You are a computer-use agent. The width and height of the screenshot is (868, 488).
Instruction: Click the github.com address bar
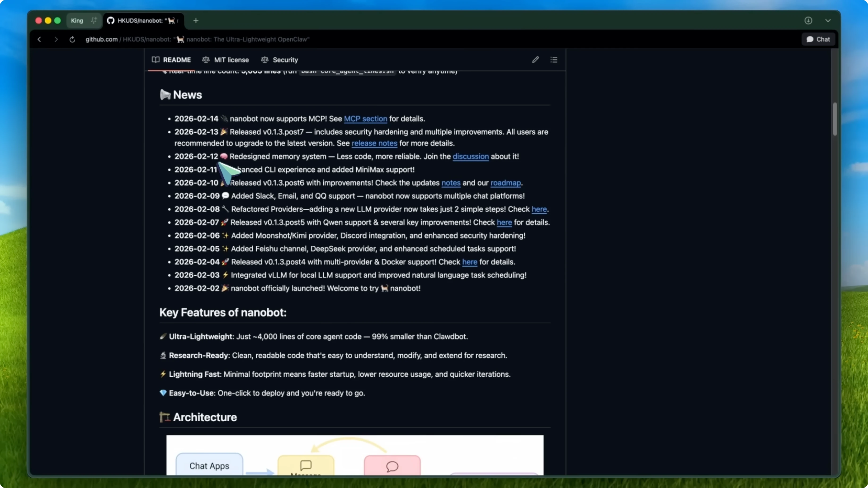point(101,39)
